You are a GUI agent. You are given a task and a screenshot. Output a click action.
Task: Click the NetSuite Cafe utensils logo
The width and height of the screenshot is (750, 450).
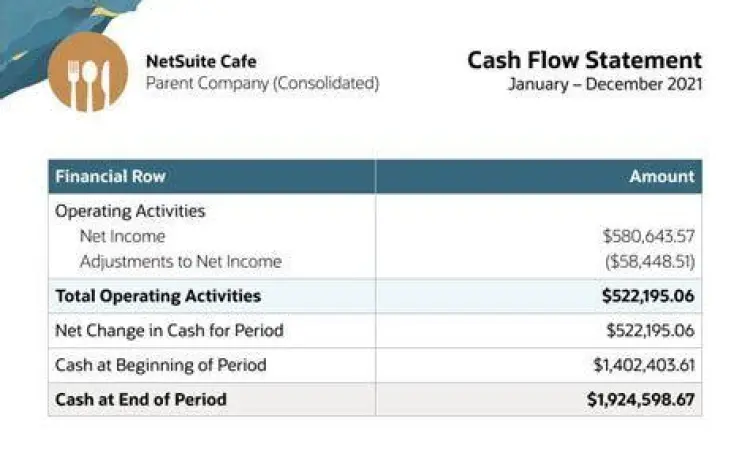[88, 71]
